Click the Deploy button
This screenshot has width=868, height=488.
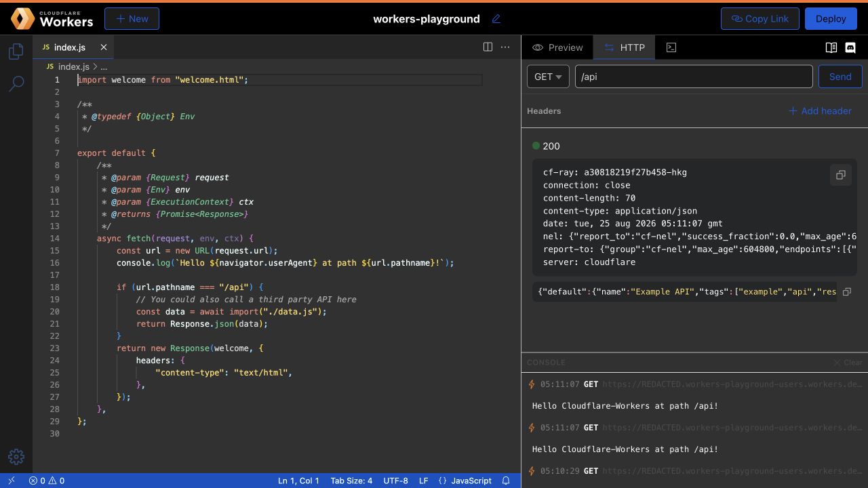pos(831,19)
